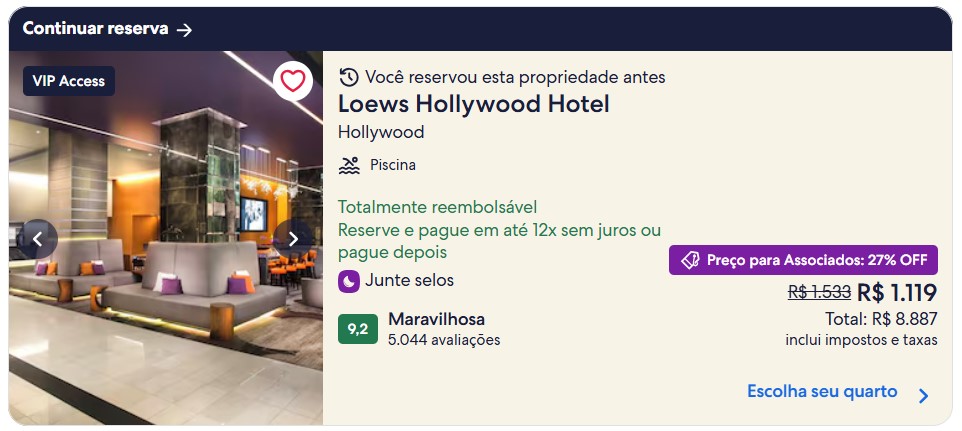
Task: Open the Escolha seu quarto link
Action: click(822, 392)
